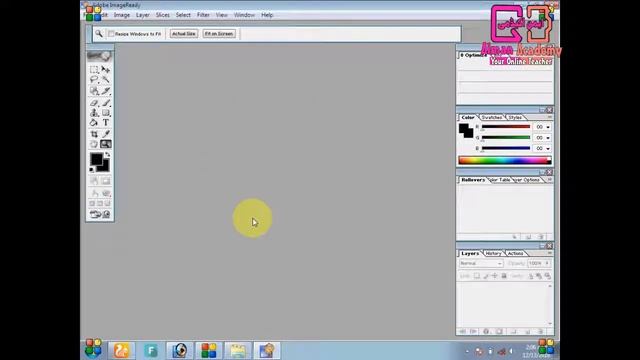Open the G value dropdown arrow
This screenshot has width=640, height=360.
pos(548,138)
